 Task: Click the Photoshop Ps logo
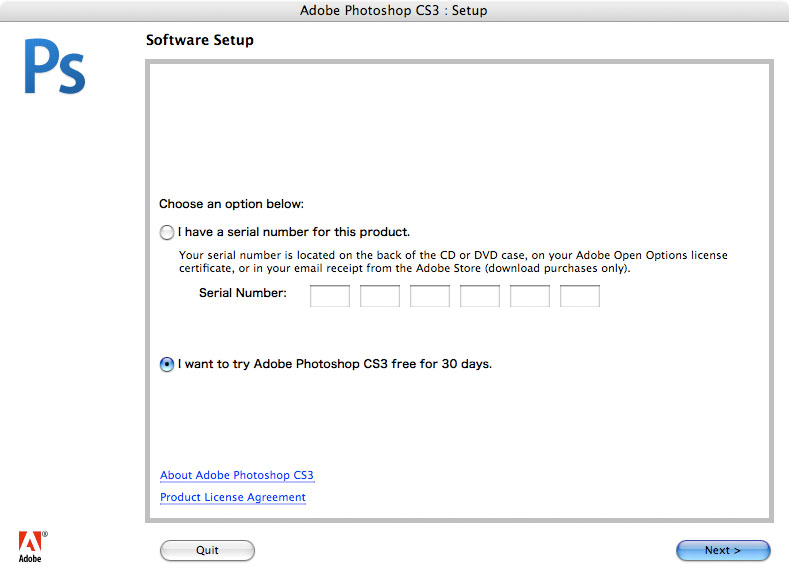tap(55, 66)
